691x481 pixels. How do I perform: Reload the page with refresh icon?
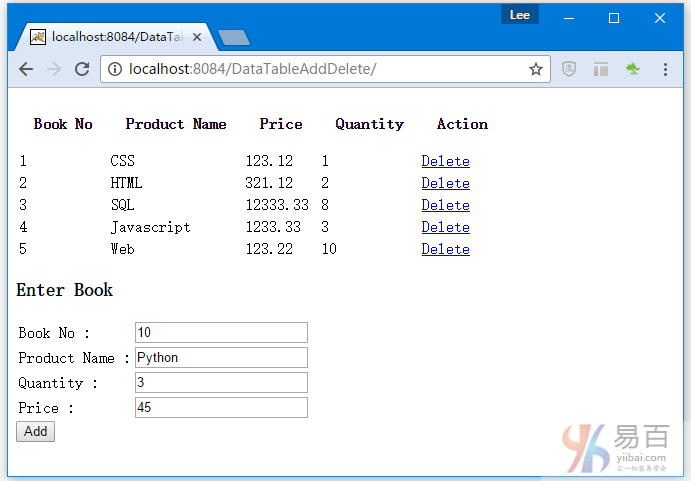click(x=82, y=69)
